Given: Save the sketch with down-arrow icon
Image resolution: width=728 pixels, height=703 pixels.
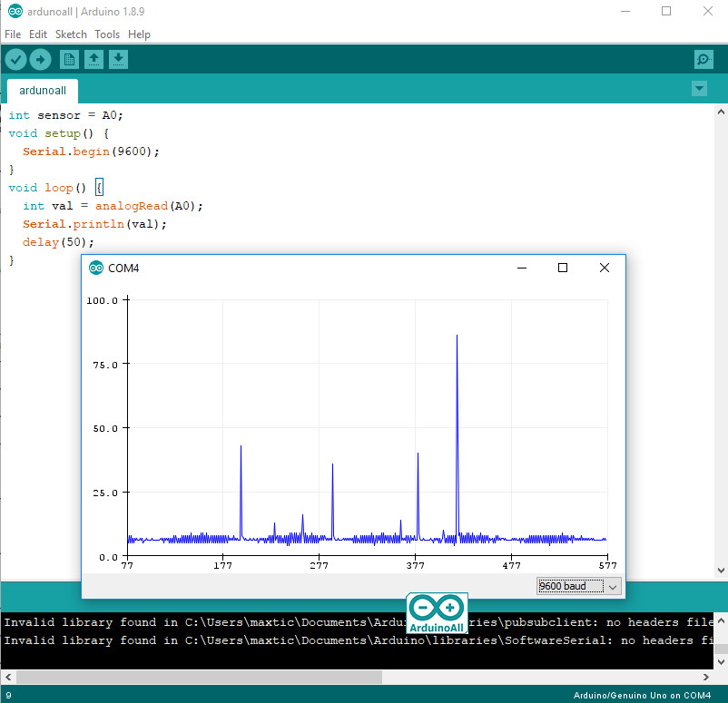Looking at the screenshot, I should click(x=118, y=59).
